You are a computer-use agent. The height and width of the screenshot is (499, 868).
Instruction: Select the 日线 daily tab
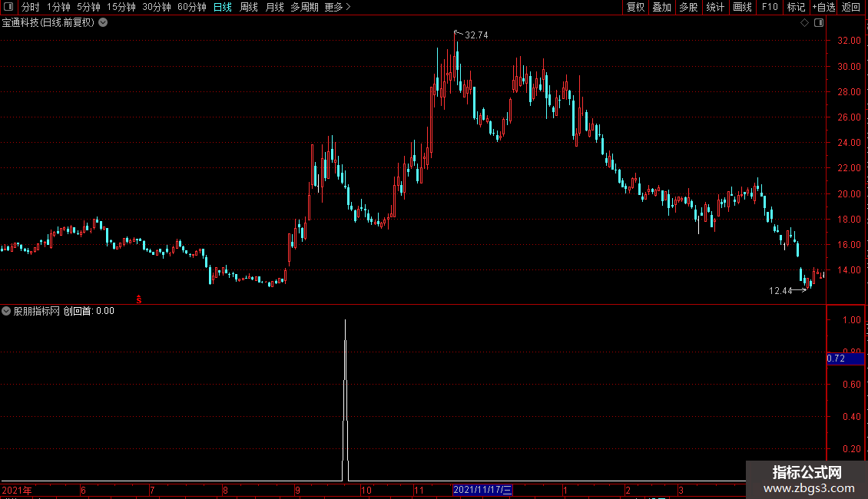pyautogui.click(x=223, y=7)
